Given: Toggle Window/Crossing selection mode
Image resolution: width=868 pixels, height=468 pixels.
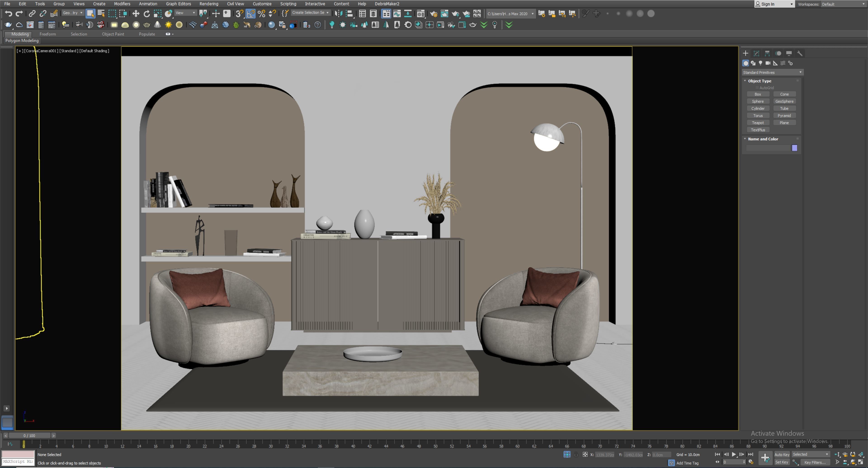Looking at the screenshot, I should 123,14.
